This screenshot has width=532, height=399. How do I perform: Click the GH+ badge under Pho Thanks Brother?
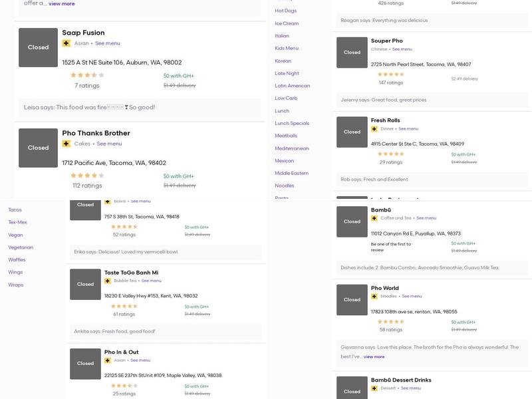click(66, 144)
